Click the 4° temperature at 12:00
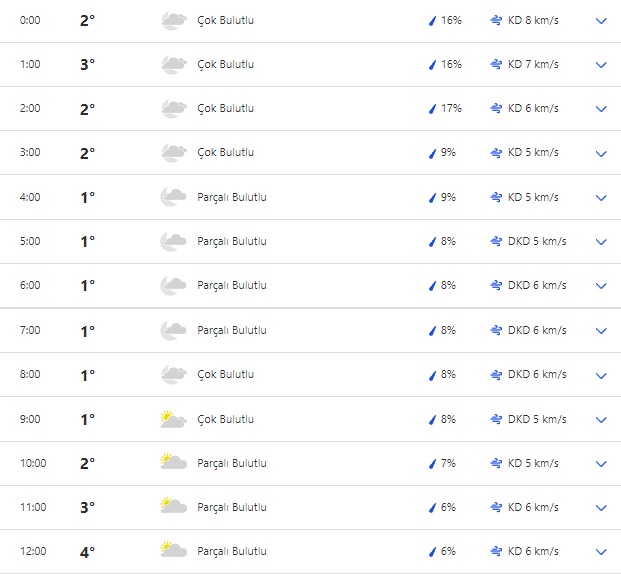The width and height of the screenshot is (621, 574). tap(88, 551)
